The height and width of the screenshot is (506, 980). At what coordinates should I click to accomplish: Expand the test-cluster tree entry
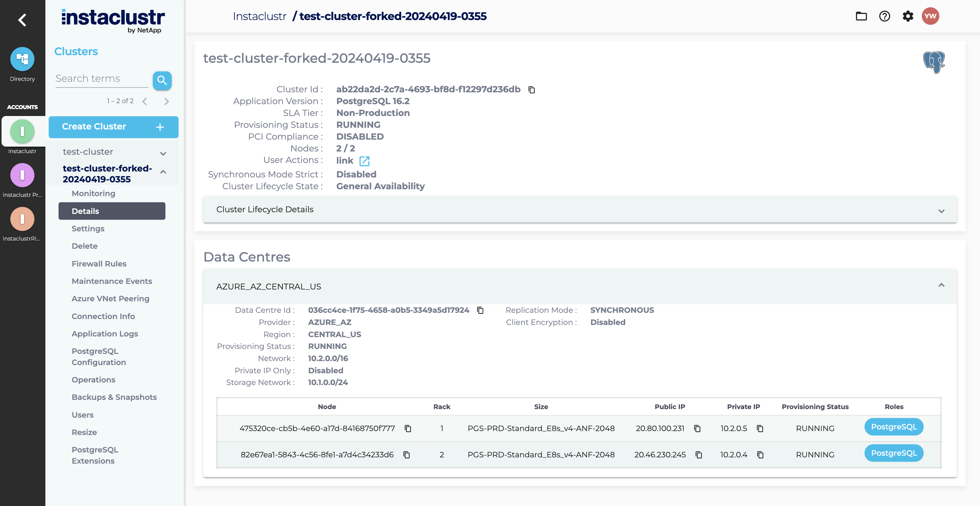coord(163,153)
